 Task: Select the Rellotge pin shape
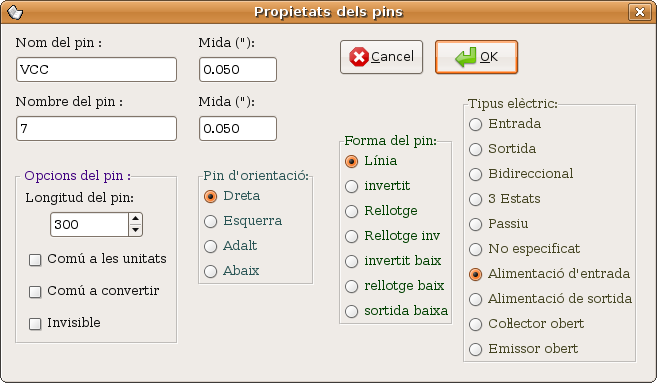click(x=352, y=211)
